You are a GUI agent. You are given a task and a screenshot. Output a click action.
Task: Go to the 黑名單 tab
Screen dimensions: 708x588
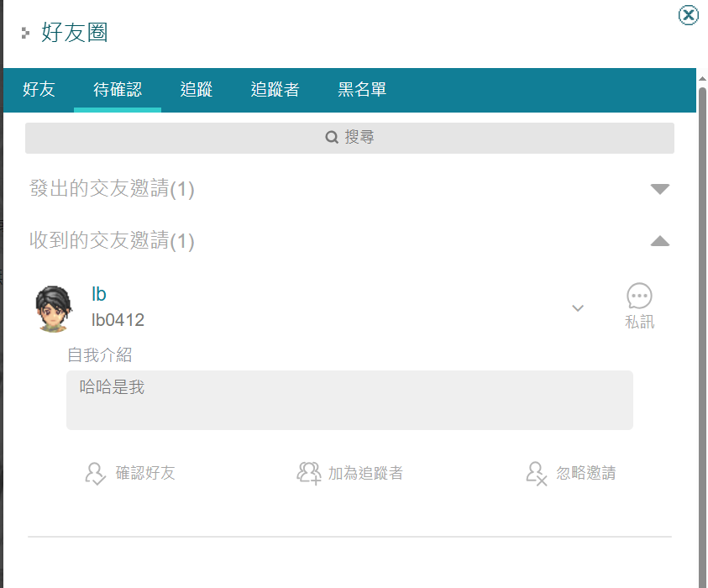(362, 90)
